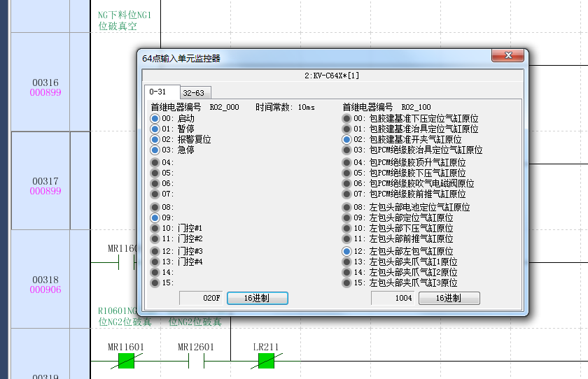
Task: Click 16进制 button beside value 020F
Action: pyautogui.click(x=257, y=298)
